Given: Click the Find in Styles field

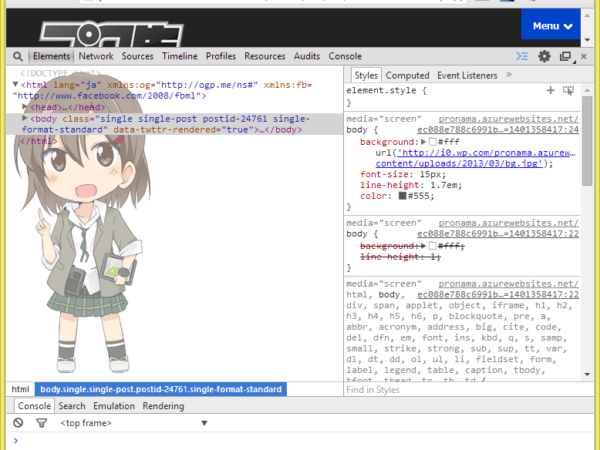Looking at the screenshot, I should 462,390.
